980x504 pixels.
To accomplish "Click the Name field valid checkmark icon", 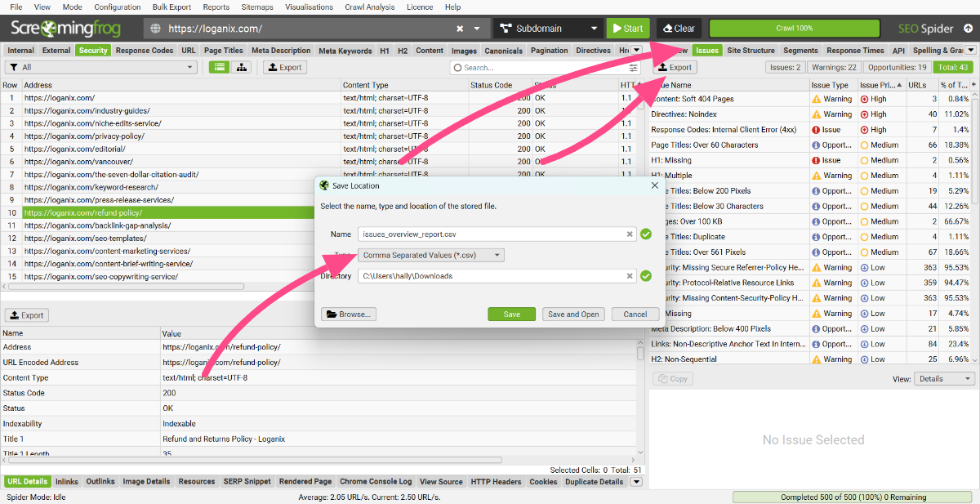I will click(x=646, y=234).
